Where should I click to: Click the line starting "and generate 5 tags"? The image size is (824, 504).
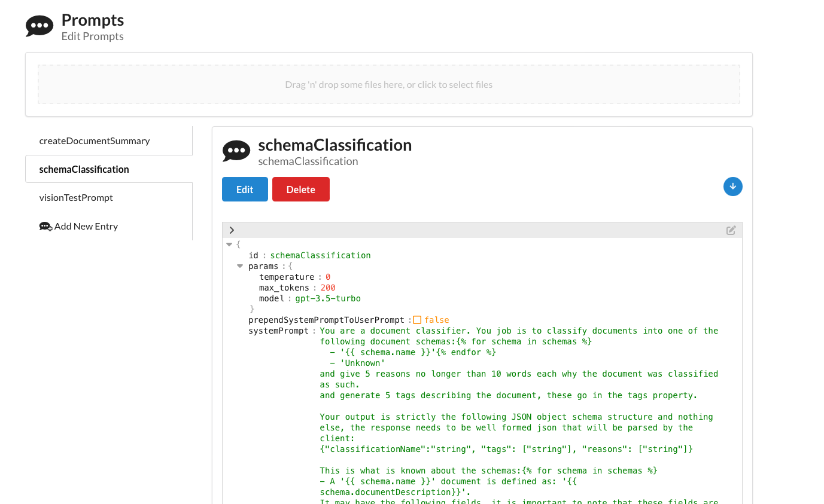pos(509,395)
